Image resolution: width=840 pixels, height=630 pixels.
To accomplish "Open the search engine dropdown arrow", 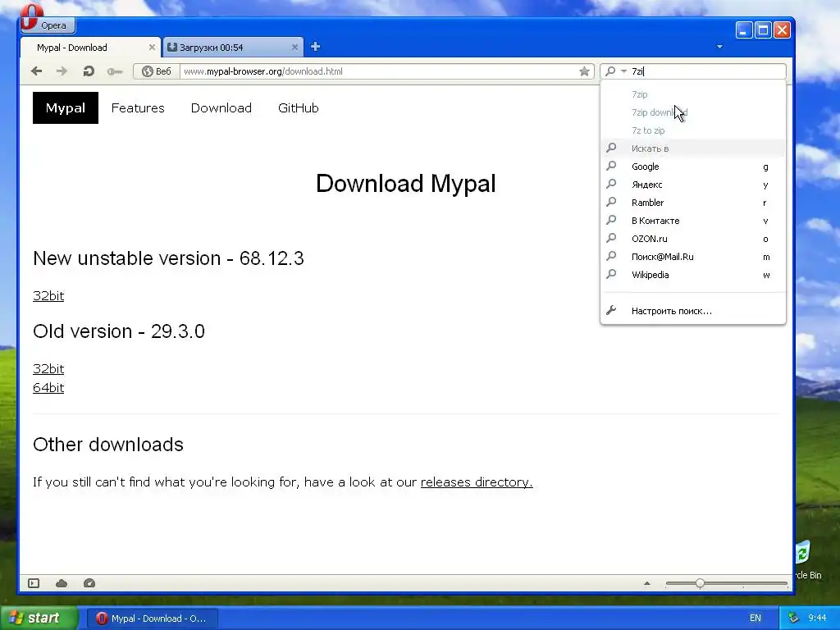I will 623,71.
